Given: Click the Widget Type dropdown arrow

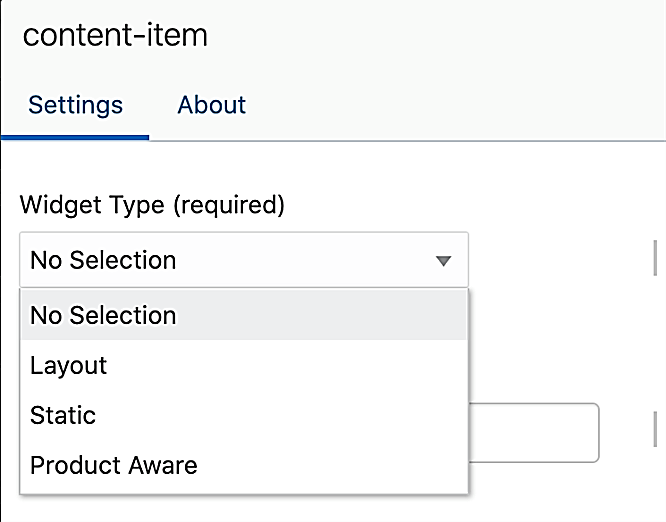Looking at the screenshot, I should coord(444,261).
